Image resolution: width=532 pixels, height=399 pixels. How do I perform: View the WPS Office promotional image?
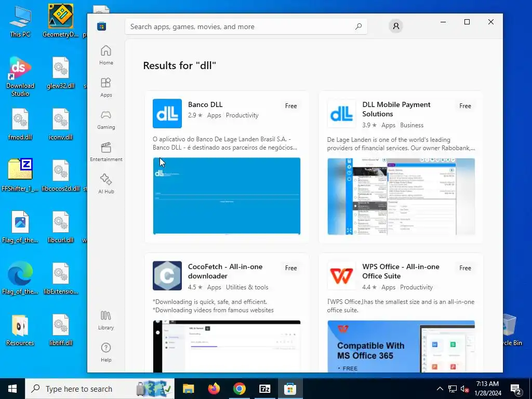point(401,346)
